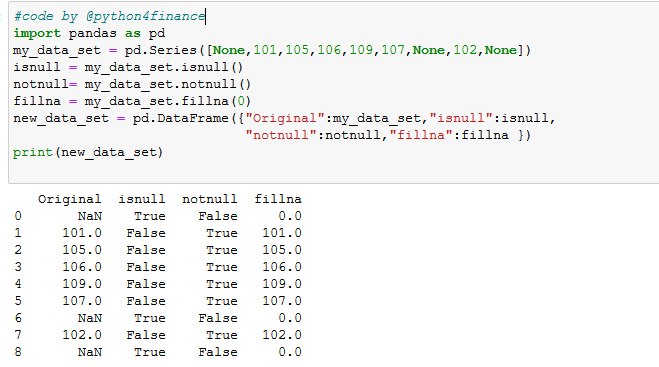
Task: Click the comment line with @python4finance
Action: (109, 16)
